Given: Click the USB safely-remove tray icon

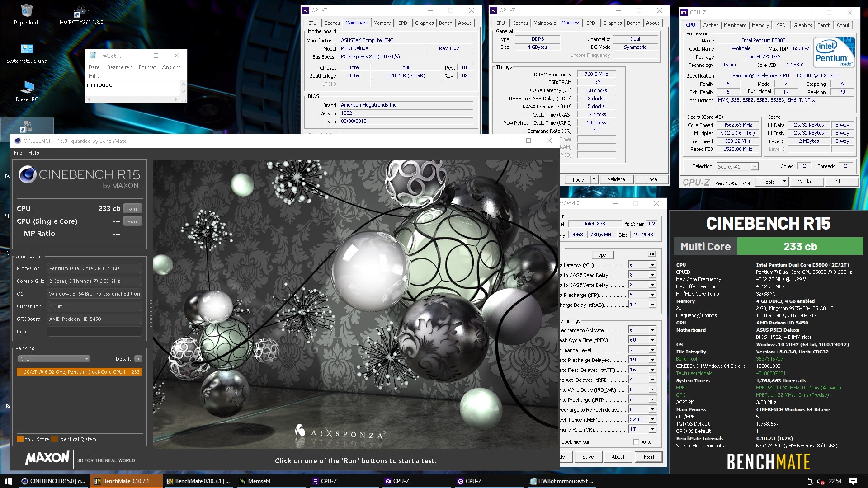Looking at the screenshot, I should click(x=810, y=481).
